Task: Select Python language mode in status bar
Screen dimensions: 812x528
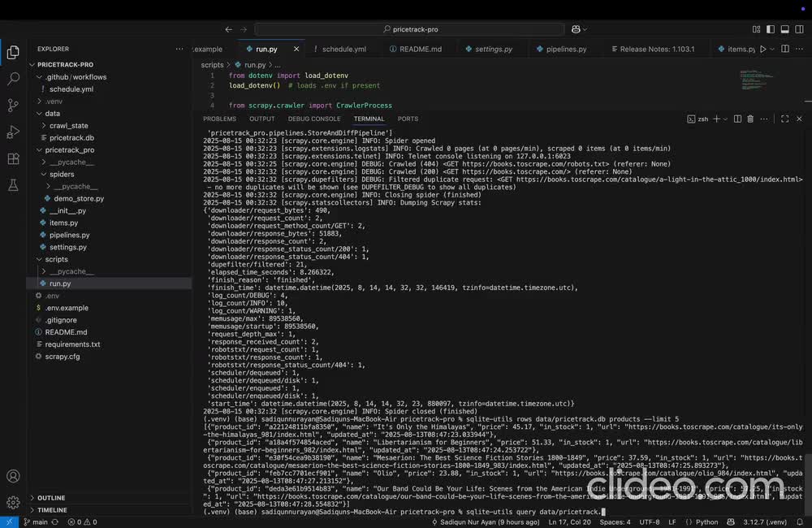Action: (x=707, y=522)
